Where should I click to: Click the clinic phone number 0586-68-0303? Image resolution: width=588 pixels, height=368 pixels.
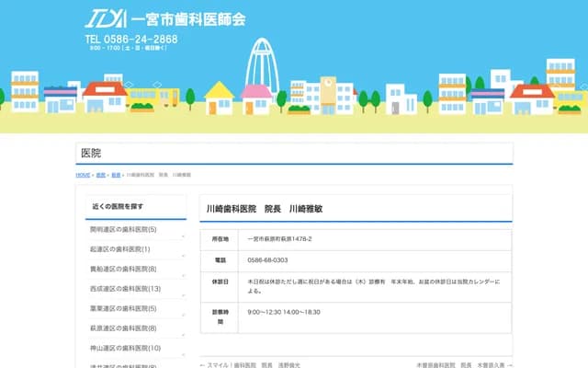(267, 260)
